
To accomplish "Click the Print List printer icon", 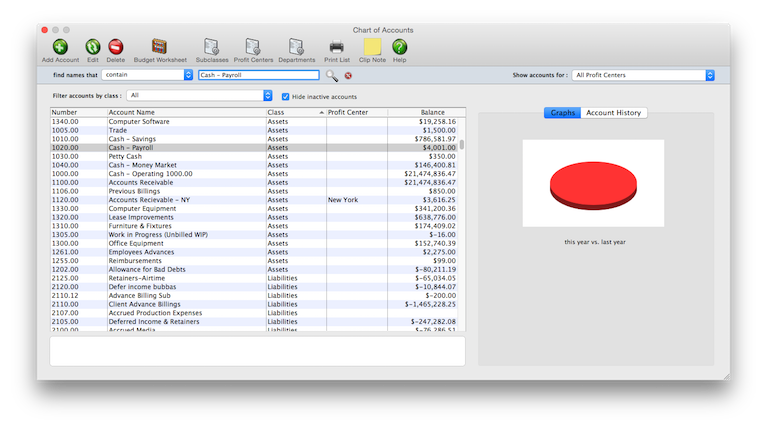I will [x=337, y=46].
